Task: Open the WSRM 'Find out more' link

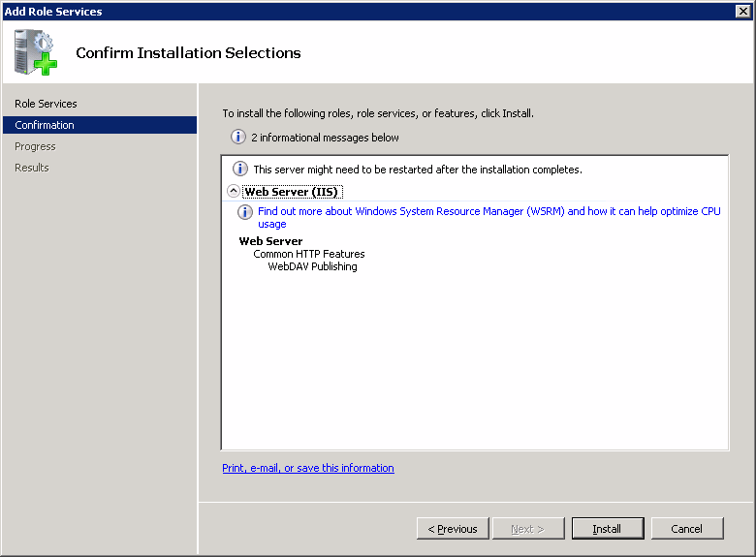Action: [x=488, y=217]
